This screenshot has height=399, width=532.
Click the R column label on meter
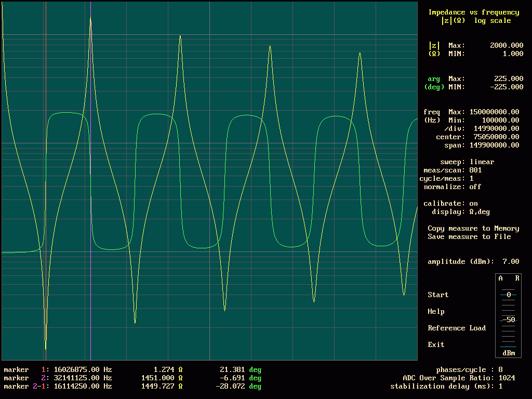click(517, 278)
